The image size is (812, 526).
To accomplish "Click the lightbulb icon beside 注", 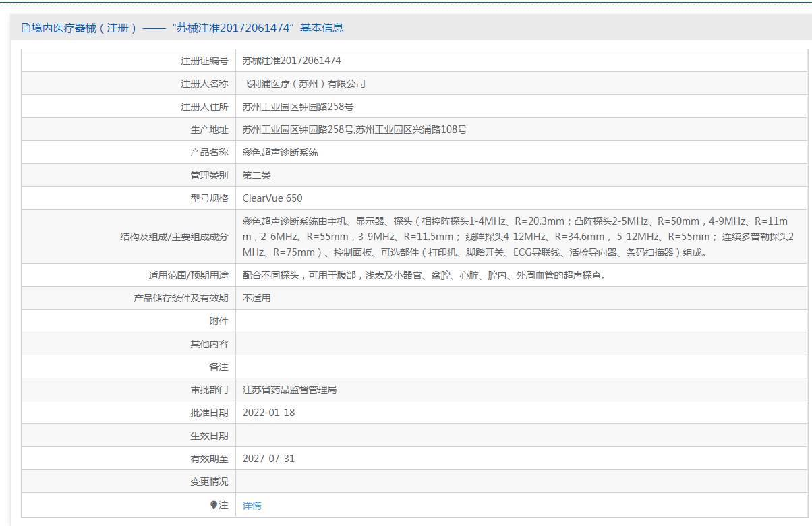I will coord(214,505).
